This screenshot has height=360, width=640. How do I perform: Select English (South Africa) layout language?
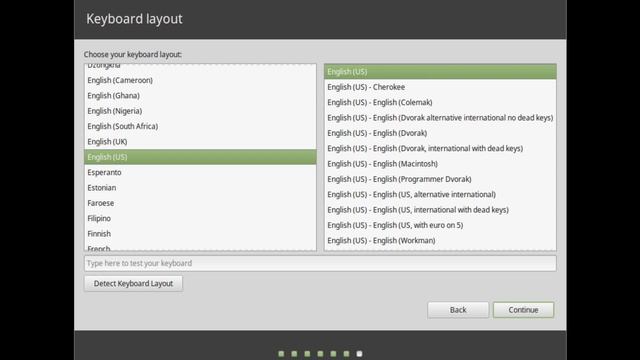point(200,126)
